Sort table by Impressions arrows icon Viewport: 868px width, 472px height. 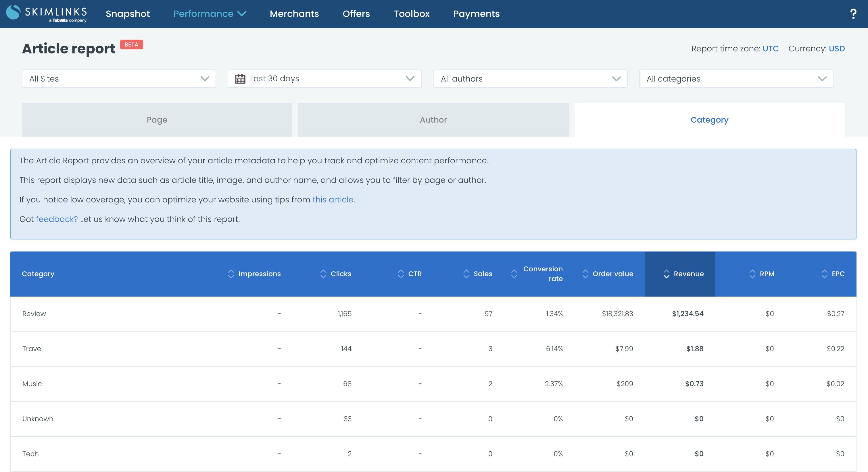[231, 274]
